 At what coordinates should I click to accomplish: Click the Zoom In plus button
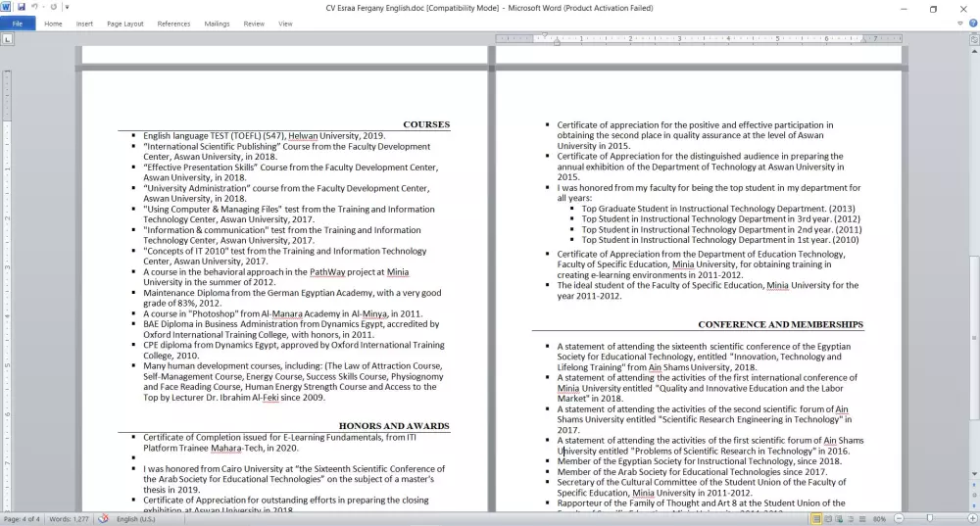972,519
